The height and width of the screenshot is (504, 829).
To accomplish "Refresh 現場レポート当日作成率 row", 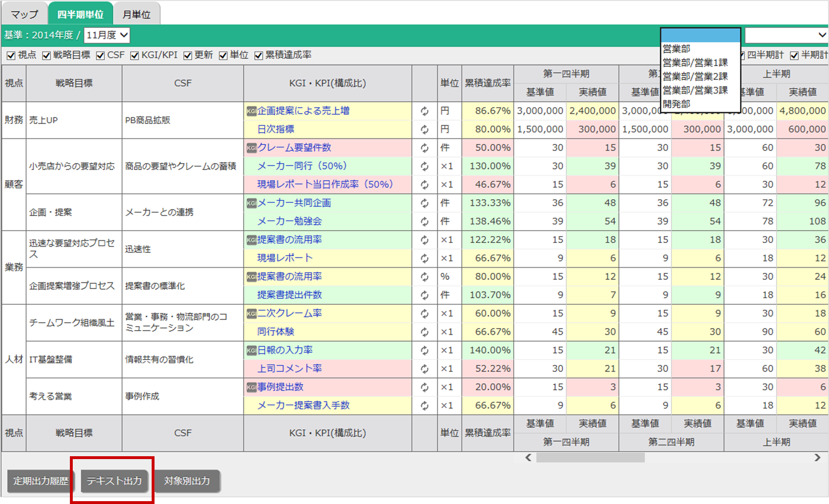I will point(424,185).
